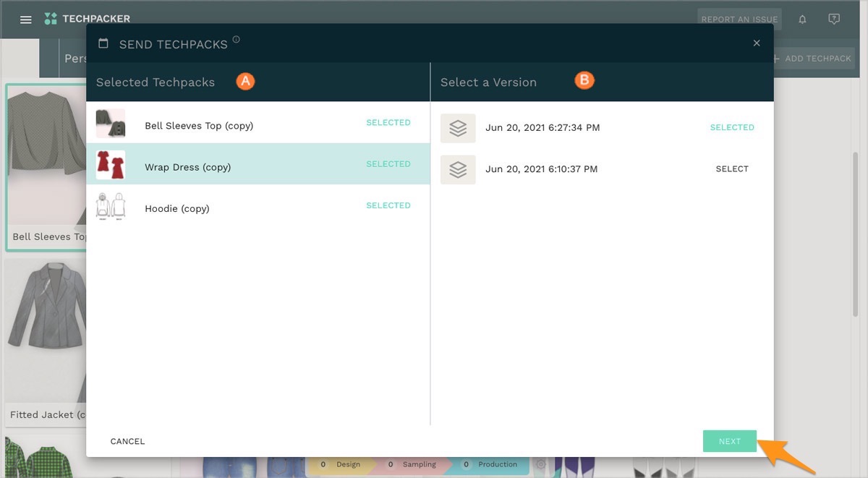Click the calendar icon in dialog header
868x478 pixels.
103,43
